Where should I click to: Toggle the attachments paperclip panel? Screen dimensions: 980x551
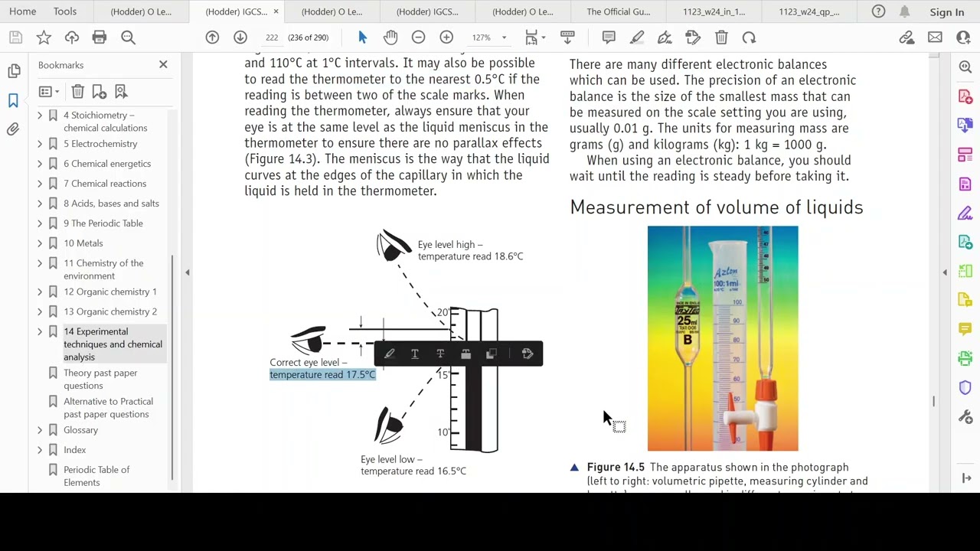pyautogui.click(x=14, y=129)
